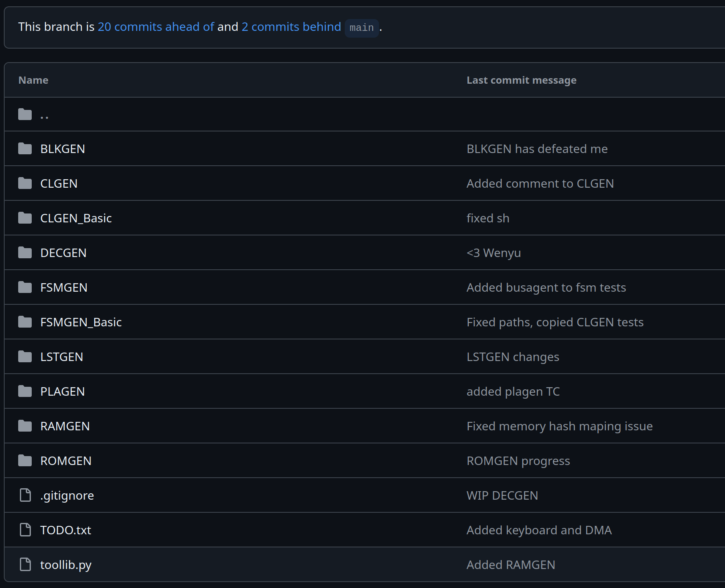This screenshot has height=588, width=725.
Task: Open the CLGEN folder
Action: click(59, 183)
